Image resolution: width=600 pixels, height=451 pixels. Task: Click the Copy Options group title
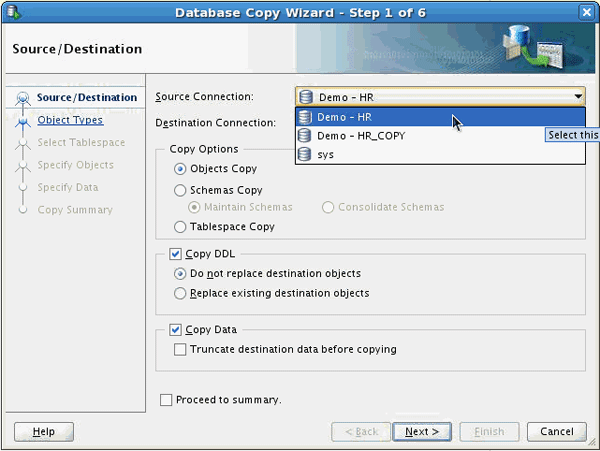click(204, 149)
